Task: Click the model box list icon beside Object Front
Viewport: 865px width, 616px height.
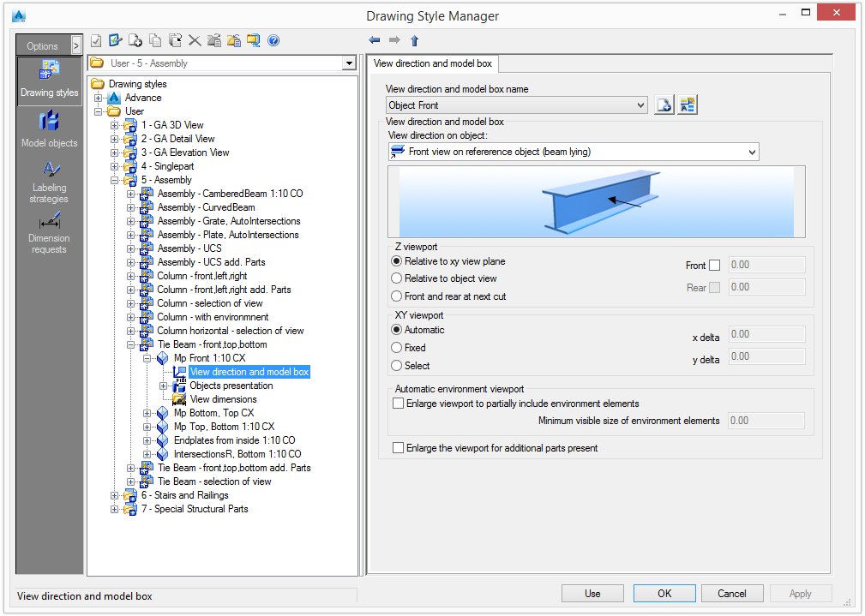Action: [x=688, y=105]
